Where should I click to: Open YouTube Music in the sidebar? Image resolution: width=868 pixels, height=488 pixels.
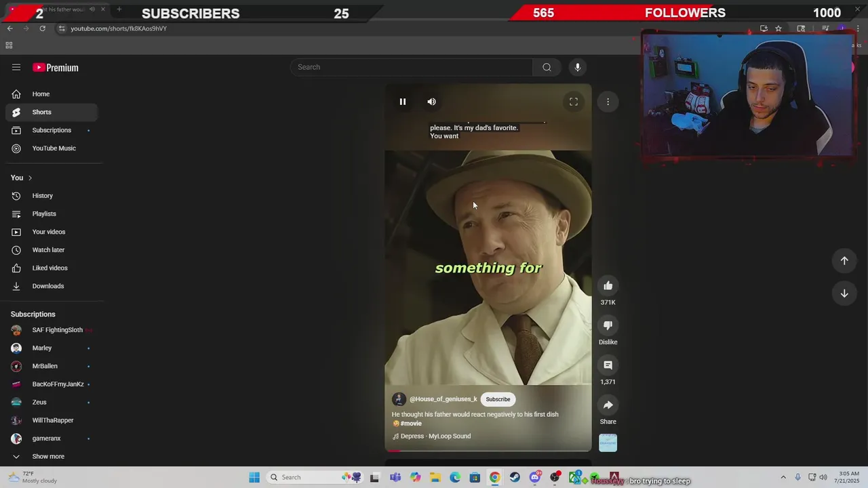pyautogui.click(x=52, y=148)
